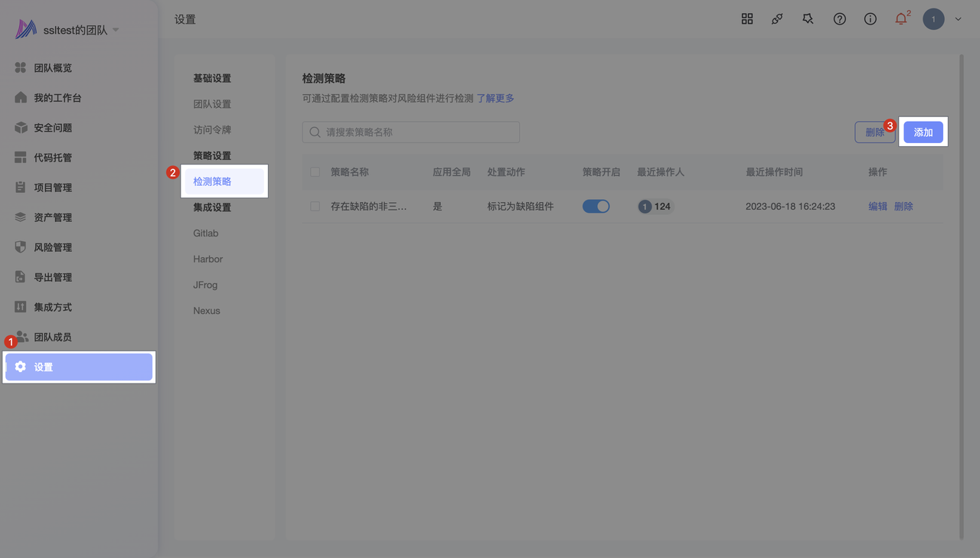
Task: Click the policy name search field
Action: tap(411, 132)
